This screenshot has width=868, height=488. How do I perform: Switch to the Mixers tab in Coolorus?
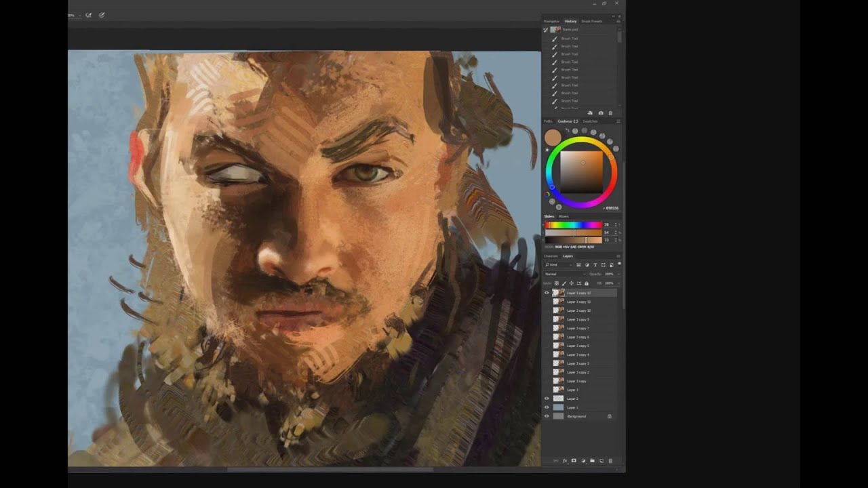[564, 216]
